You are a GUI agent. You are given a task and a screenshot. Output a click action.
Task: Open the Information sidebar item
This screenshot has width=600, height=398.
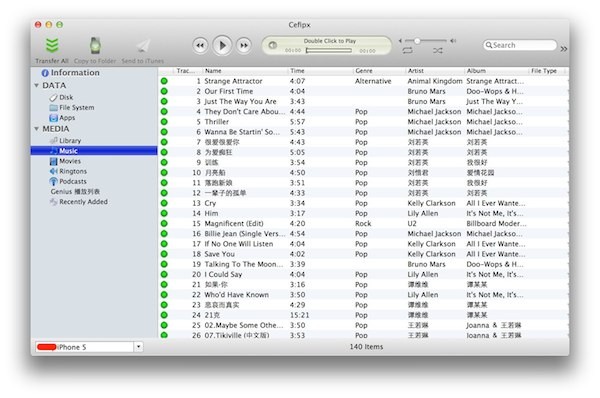coord(71,73)
